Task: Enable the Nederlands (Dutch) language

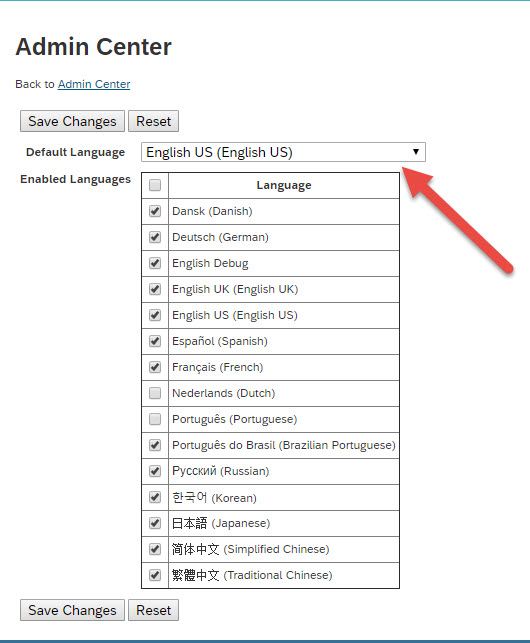Action: [x=155, y=393]
